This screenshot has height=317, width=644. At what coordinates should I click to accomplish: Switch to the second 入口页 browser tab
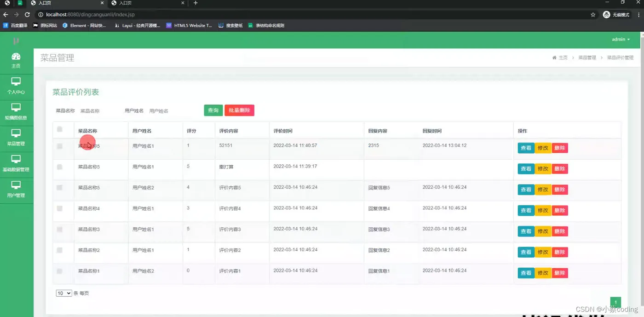click(148, 3)
